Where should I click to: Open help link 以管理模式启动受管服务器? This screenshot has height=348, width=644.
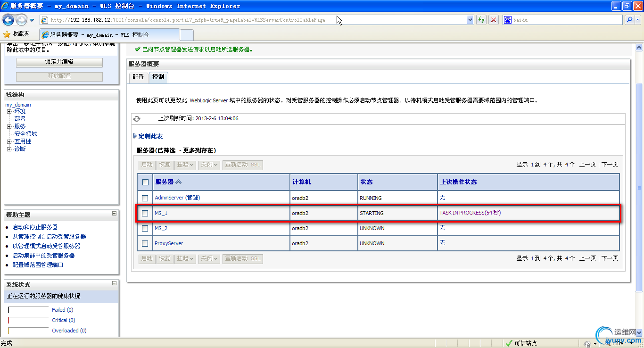(47, 246)
